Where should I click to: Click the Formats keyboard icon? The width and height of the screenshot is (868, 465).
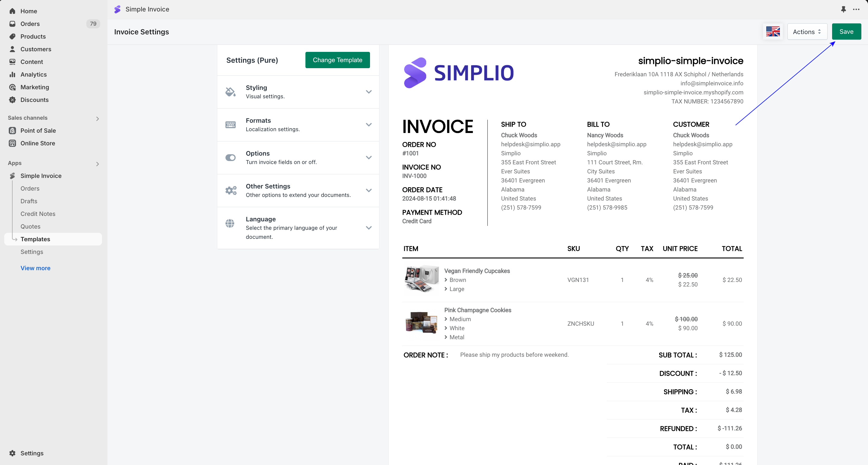[x=231, y=125]
